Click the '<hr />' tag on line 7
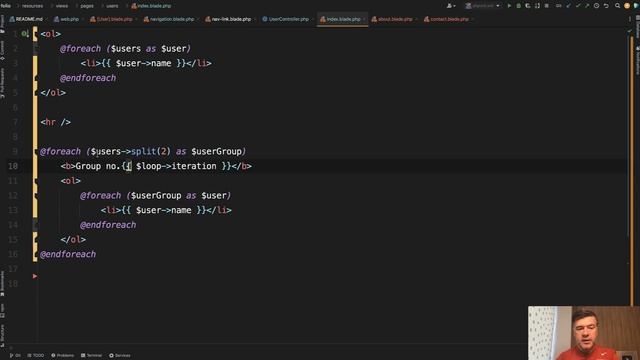Screen dimensions: 640x360 click(56, 122)
